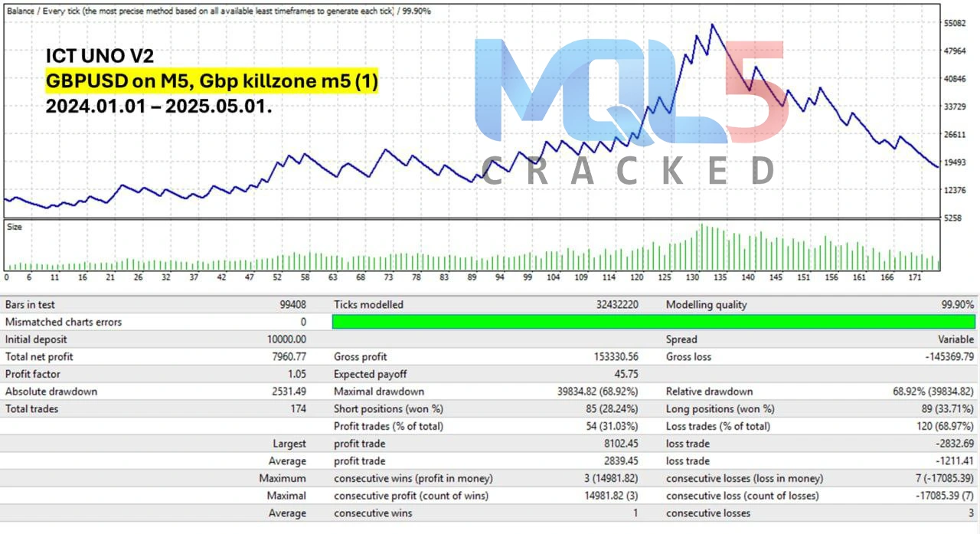
Task: Click the 171 label on the trade axis
Action: (914, 277)
